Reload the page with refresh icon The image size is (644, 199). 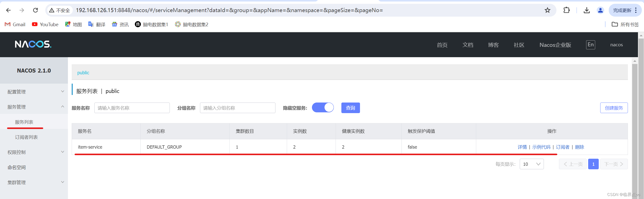(x=35, y=10)
